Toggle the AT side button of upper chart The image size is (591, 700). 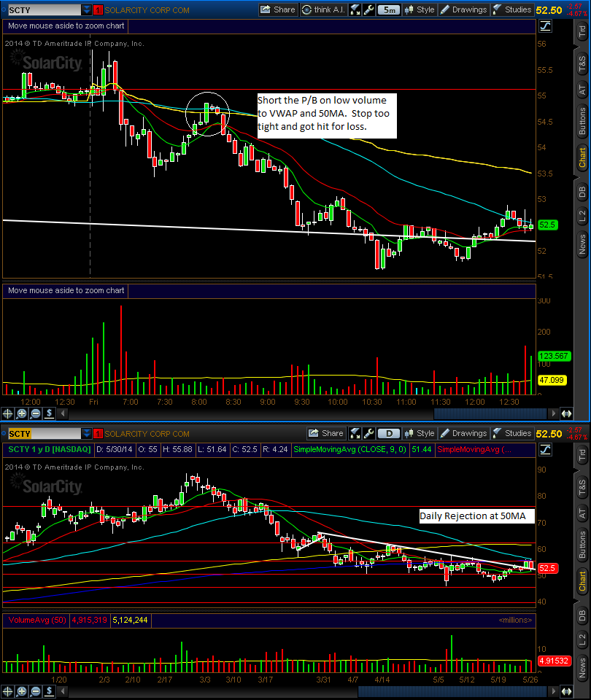[582, 90]
